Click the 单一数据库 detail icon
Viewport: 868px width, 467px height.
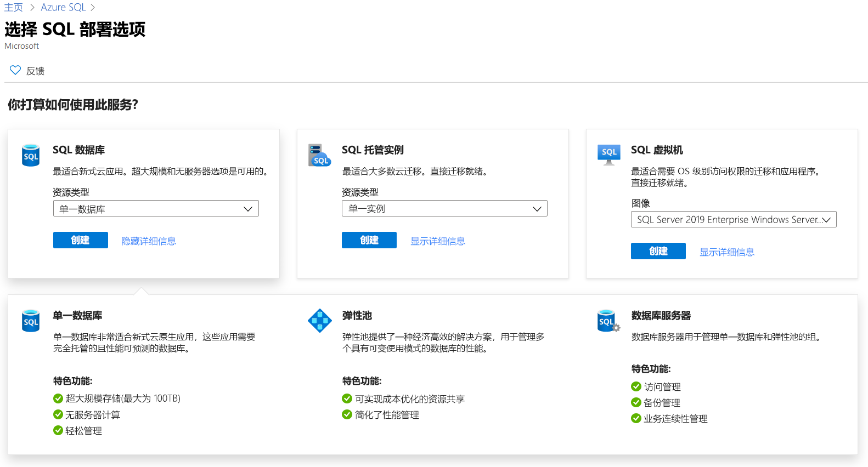coord(31,321)
